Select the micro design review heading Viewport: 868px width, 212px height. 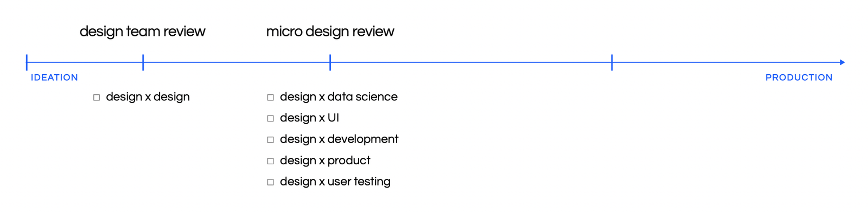[x=330, y=31]
